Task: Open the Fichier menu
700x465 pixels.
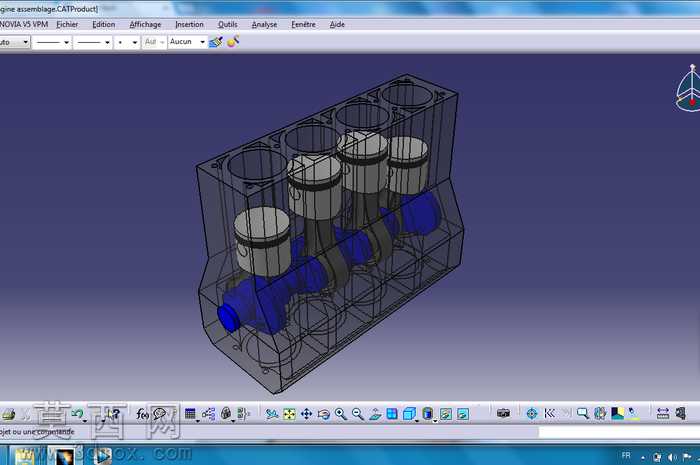Action: (67, 25)
